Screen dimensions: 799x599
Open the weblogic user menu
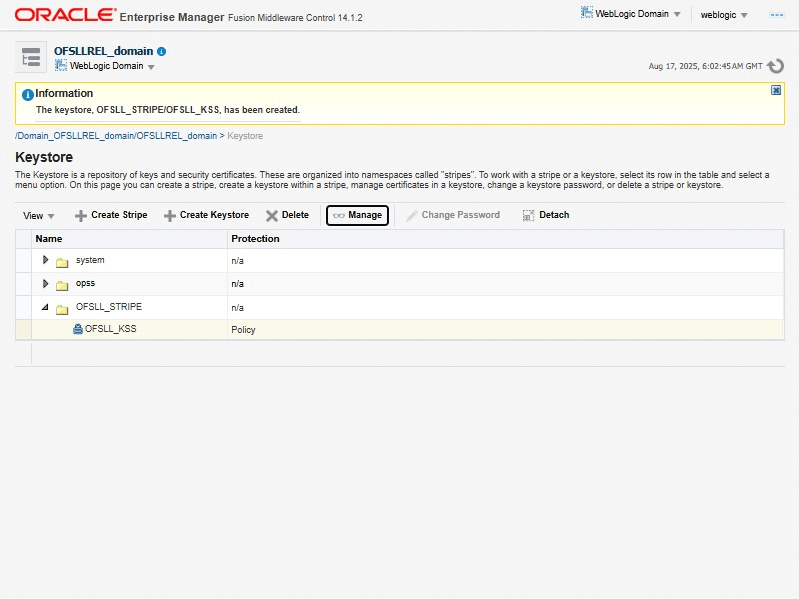[x=724, y=15]
